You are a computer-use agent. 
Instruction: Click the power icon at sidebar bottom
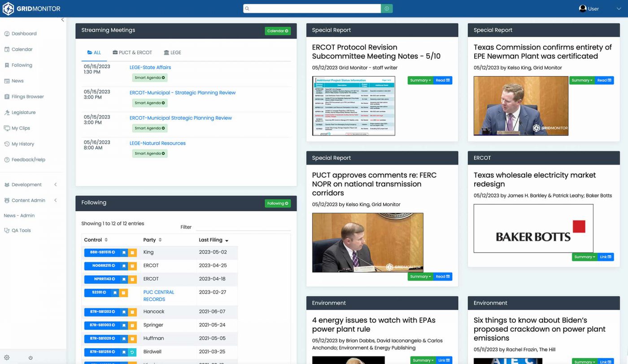pyautogui.click(x=31, y=358)
